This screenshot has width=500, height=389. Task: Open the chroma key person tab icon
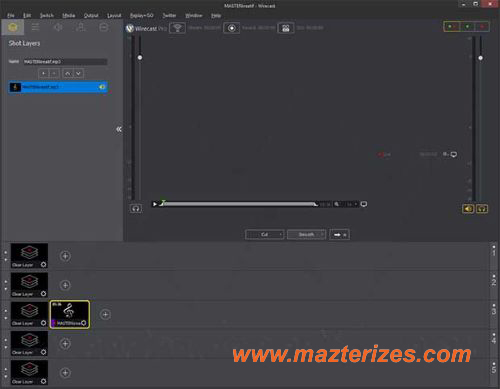tap(81, 27)
